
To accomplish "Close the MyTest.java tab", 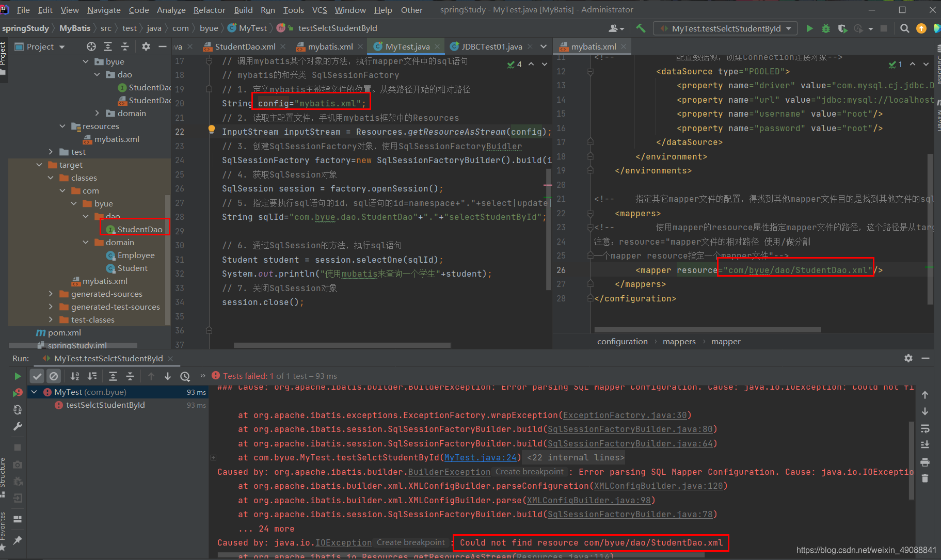I will coord(437,46).
